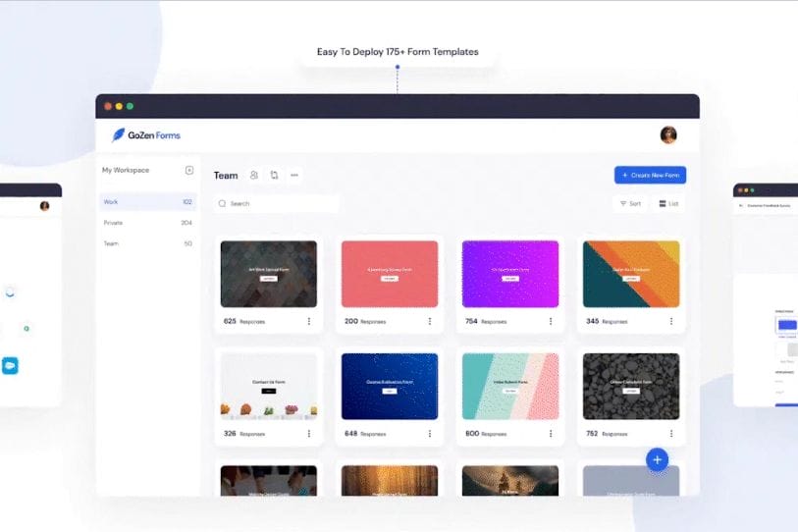Focus the Search input field
This screenshot has height=532, width=798.
(x=276, y=203)
